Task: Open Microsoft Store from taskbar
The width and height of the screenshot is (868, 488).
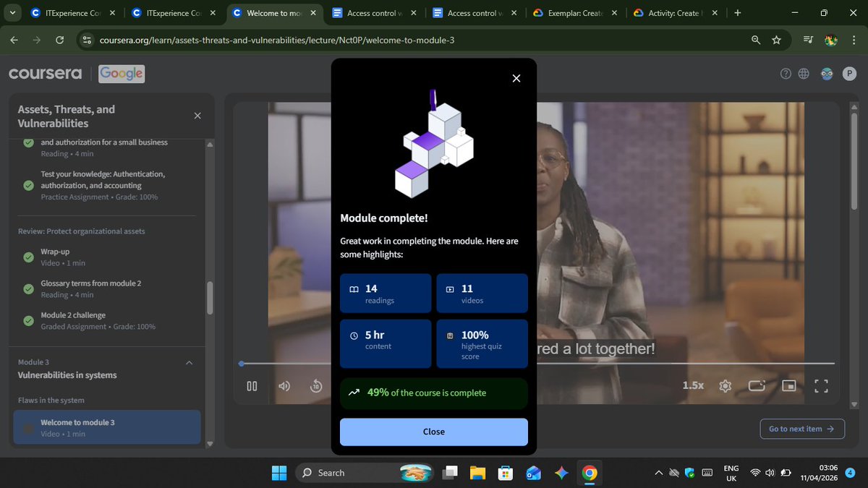Action: (505, 473)
